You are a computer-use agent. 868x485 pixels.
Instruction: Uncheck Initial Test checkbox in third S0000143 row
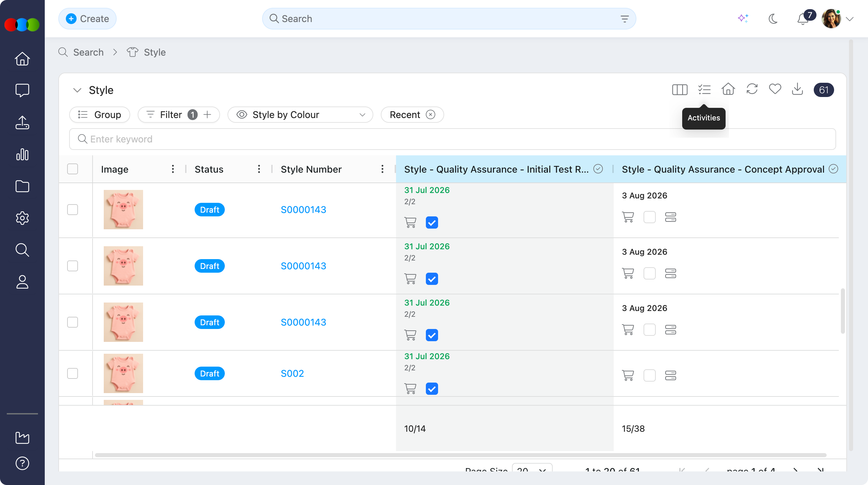coord(432,335)
